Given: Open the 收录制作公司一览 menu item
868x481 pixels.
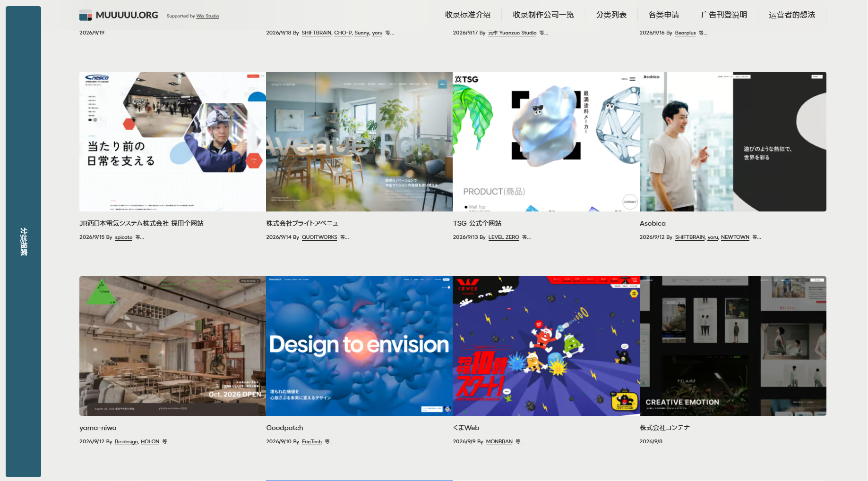Looking at the screenshot, I should point(543,15).
